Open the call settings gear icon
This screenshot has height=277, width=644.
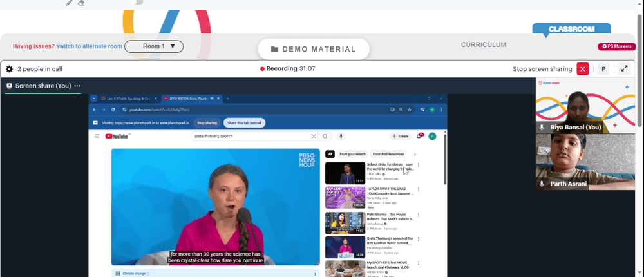coord(9,69)
